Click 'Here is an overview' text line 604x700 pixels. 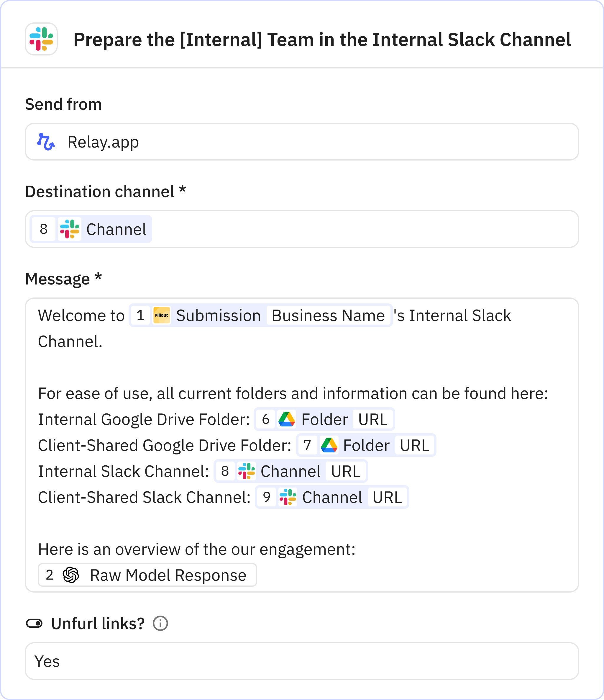click(196, 549)
